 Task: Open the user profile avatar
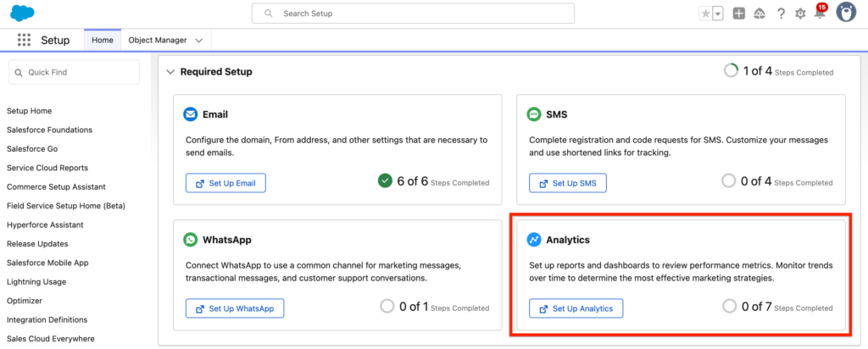click(x=845, y=13)
